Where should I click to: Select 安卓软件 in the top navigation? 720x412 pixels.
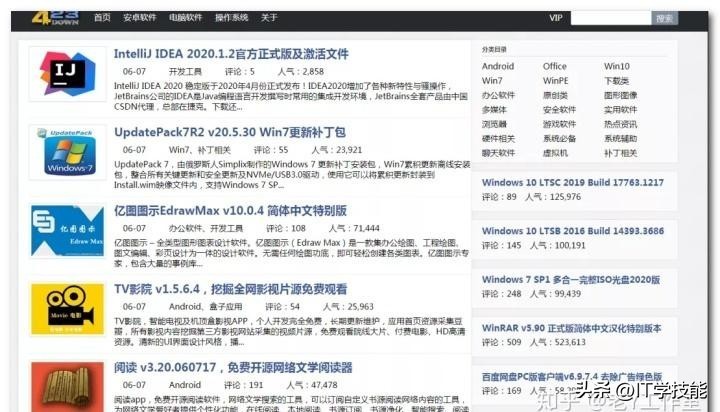click(x=140, y=18)
